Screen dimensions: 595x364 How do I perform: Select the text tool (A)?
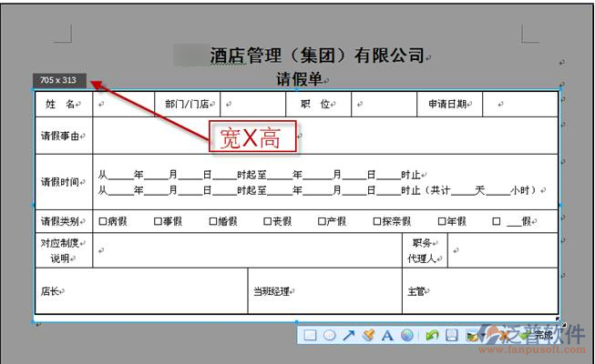click(x=387, y=335)
